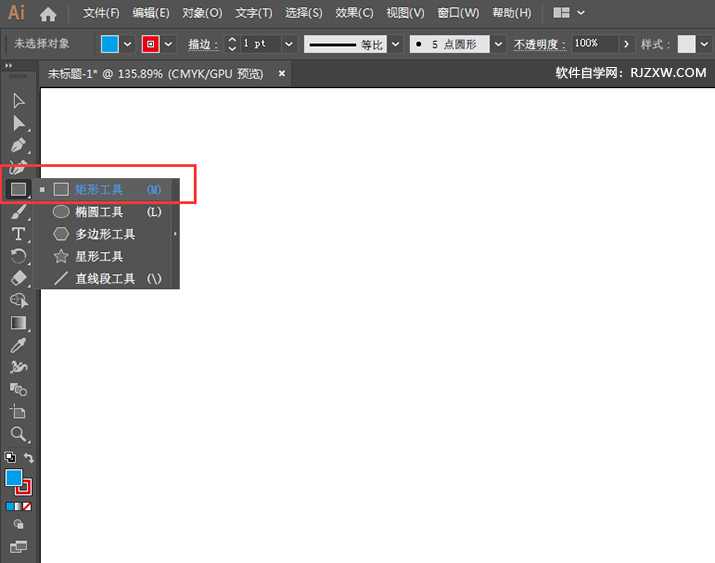Screen dimensions: 715x563
Task: Close the 未标题-1 document tab
Action: click(x=282, y=73)
